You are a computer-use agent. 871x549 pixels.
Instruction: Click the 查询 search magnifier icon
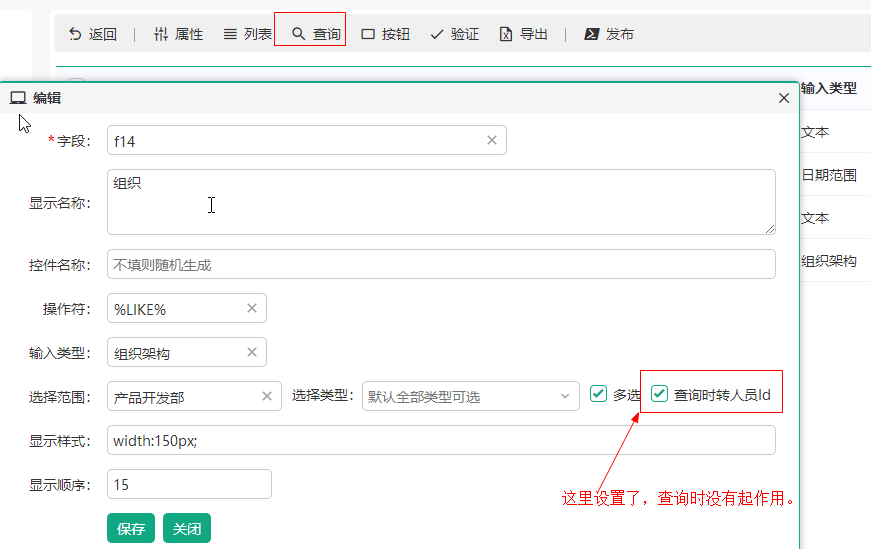pos(298,34)
